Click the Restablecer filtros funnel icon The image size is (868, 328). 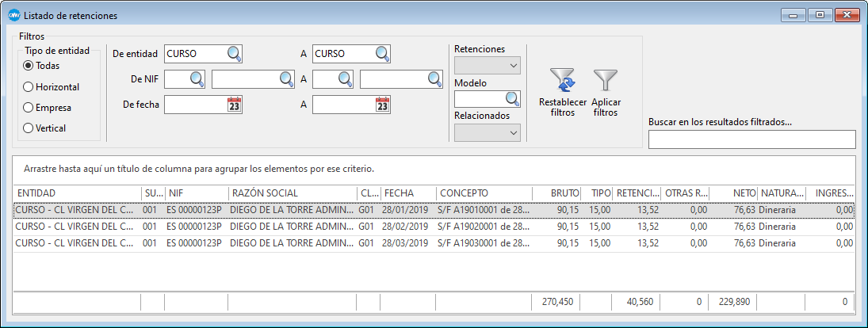(562, 82)
